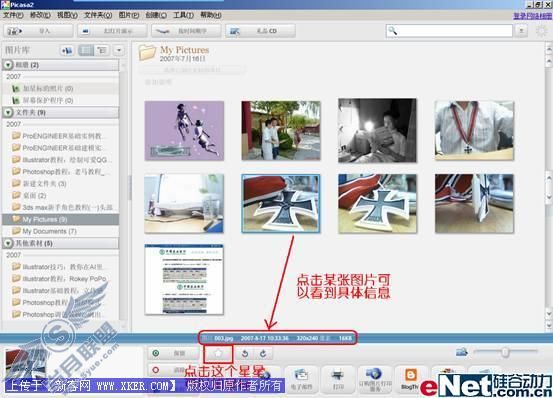Click the Hold (保留) button with green icon
The height and width of the screenshot is (398, 553).
point(174,353)
